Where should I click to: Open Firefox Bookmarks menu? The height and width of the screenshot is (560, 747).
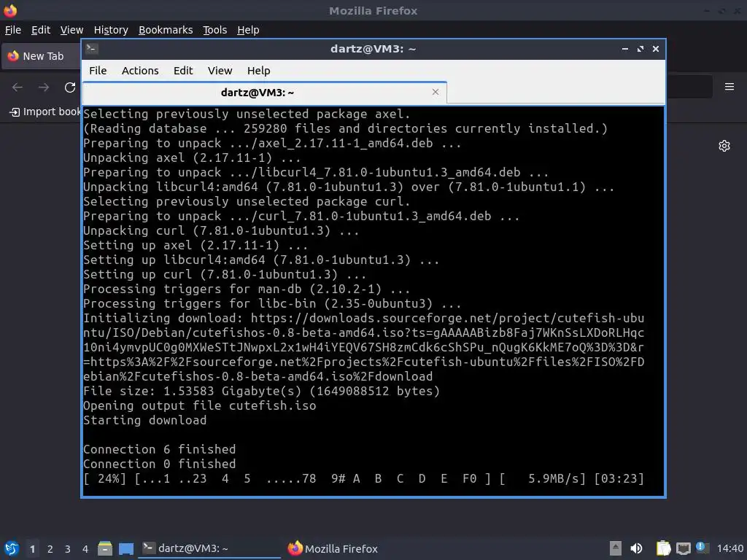[166, 30]
